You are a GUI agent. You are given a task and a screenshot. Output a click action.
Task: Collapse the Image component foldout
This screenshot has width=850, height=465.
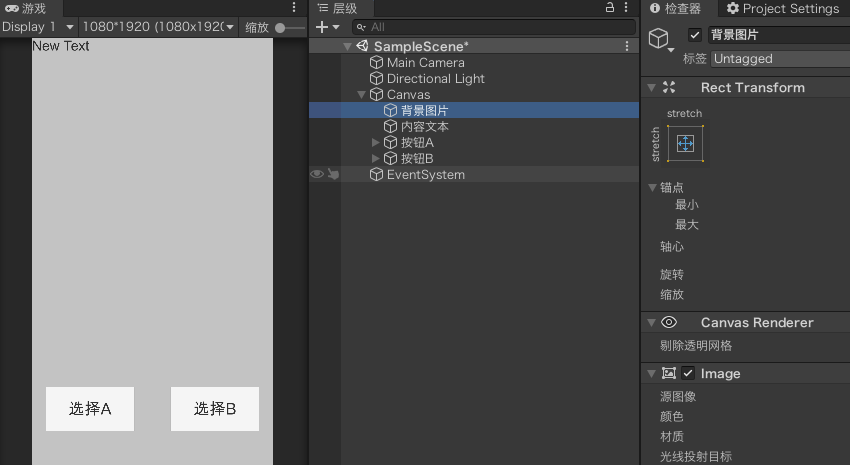click(652, 373)
